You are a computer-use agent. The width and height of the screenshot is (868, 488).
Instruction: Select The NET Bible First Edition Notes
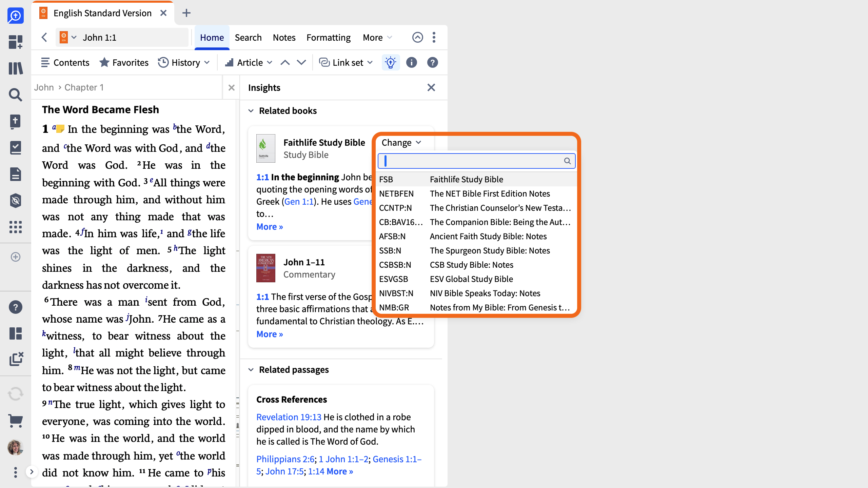pyautogui.click(x=477, y=194)
